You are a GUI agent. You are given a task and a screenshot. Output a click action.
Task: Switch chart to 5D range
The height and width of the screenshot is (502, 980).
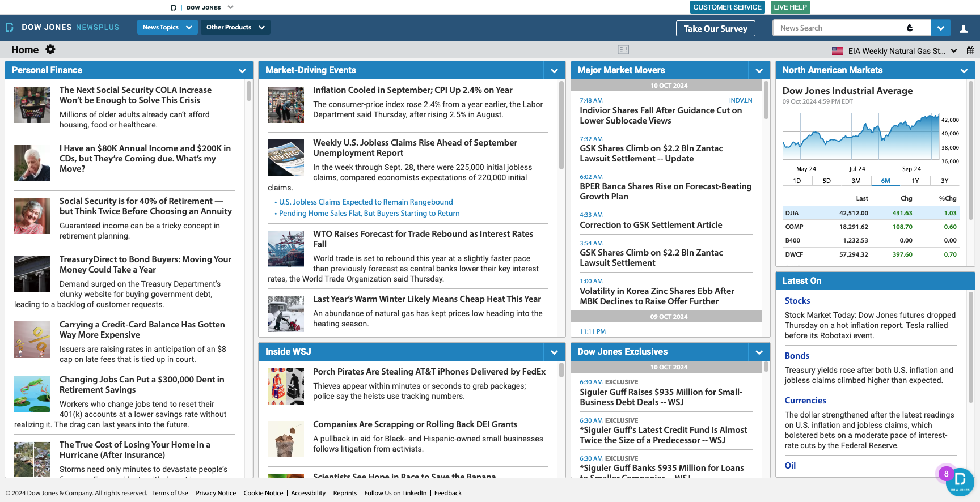pyautogui.click(x=826, y=181)
